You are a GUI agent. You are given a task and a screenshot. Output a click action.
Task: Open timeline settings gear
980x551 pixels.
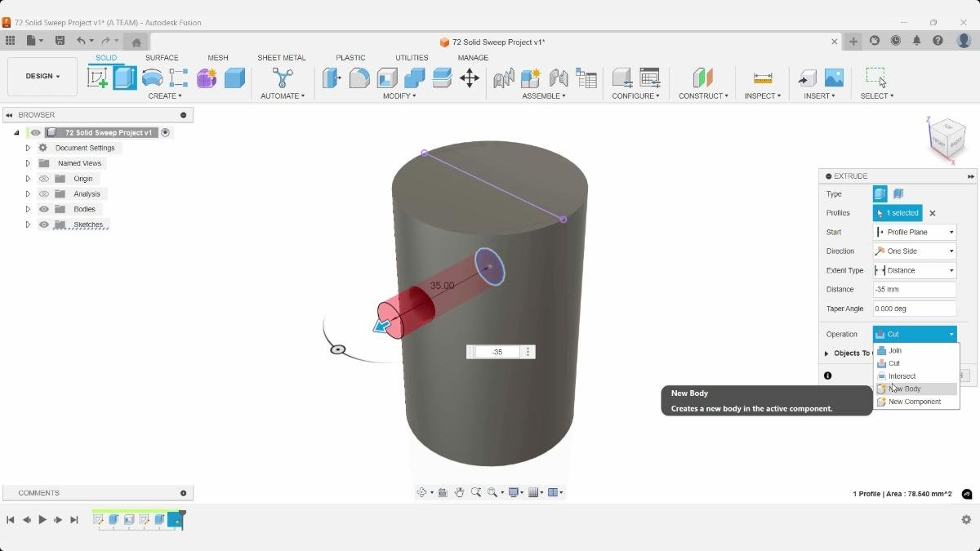point(966,520)
